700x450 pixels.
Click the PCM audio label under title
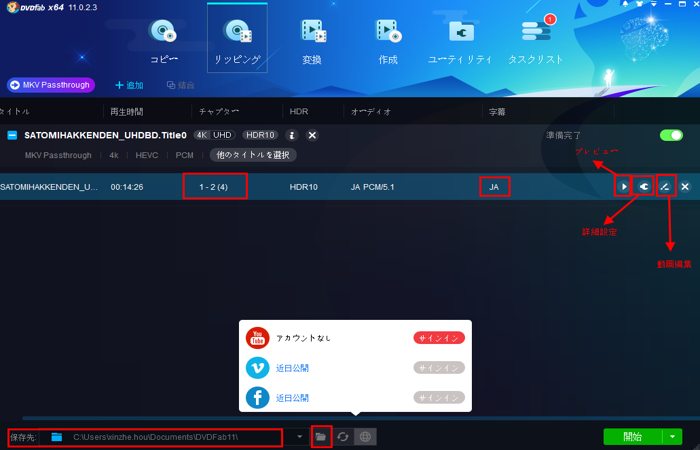[184, 155]
